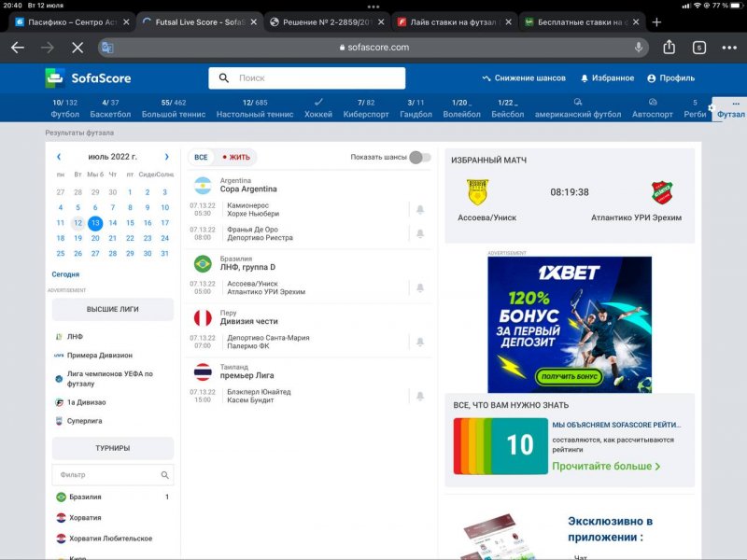Image resolution: width=747 pixels, height=560 pixels.
Task: Switch to ЖИТЬ live matches filter
Action: click(237, 158)
